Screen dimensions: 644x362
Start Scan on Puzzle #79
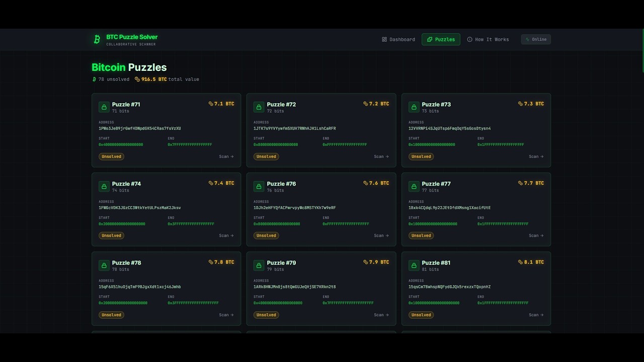click(381, 315)
